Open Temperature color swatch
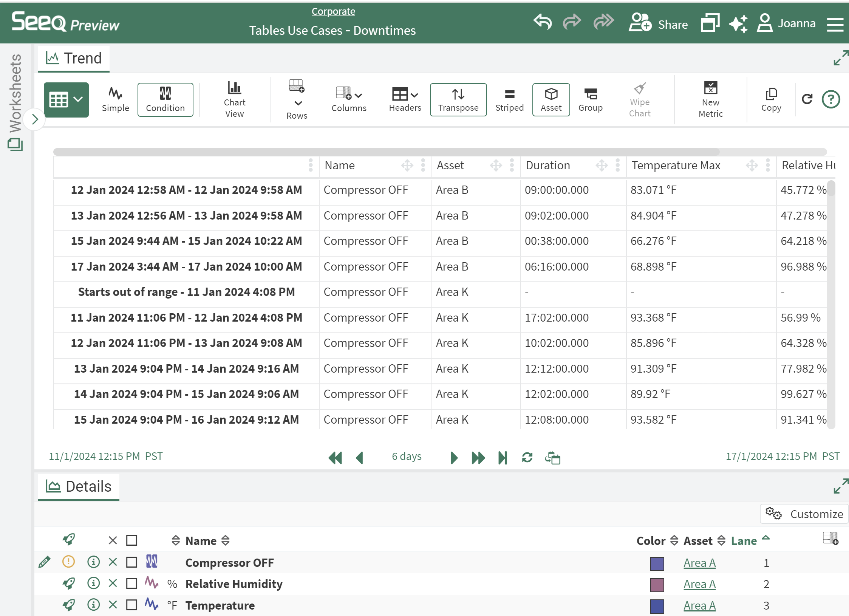Viewport: 849px width, 616px height. pyautogui.click(x=657, y=606)
